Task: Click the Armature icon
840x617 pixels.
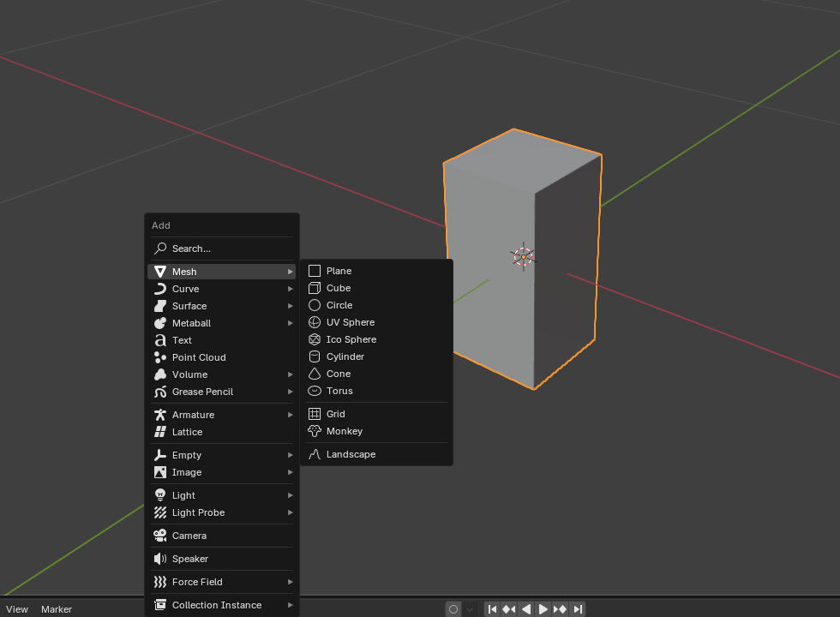Action: (x=160, y=415)
